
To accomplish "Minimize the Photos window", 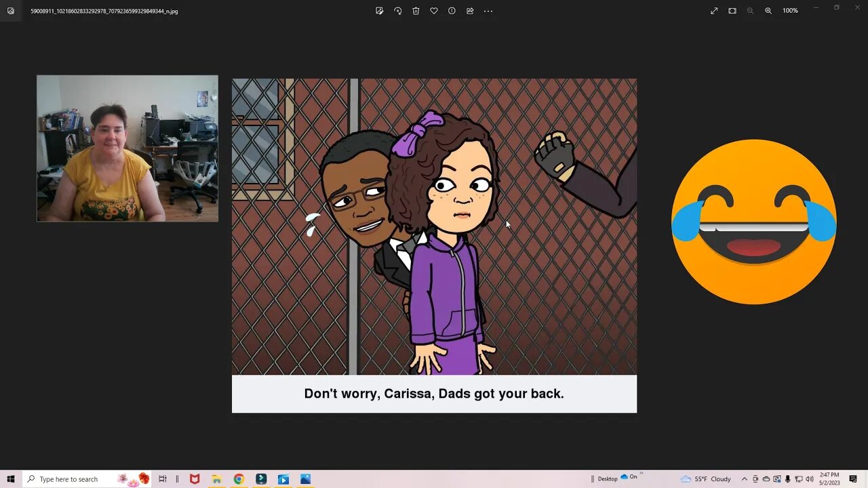I will (816, 7).
